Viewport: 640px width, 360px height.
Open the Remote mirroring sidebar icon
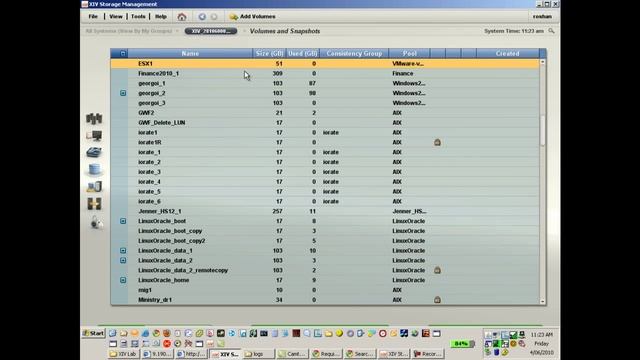click(x=94, y=204)
